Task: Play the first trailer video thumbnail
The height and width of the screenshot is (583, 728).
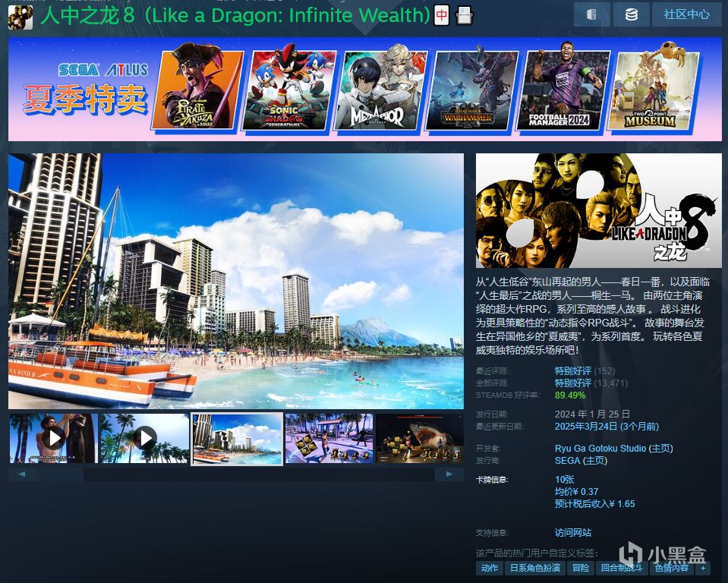Action: [x=54, y=438]
